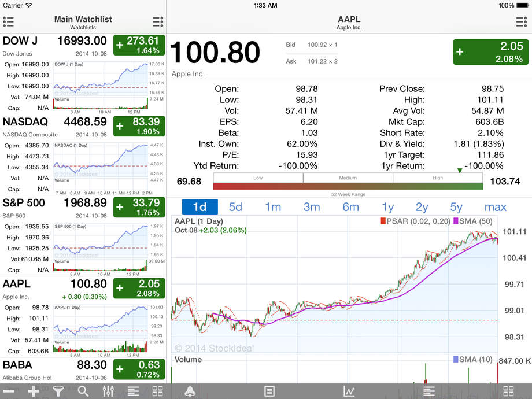Viewport: 532px width, 399px height.
Task: Tap the 1yr Target value 111.86
Action: tap(490, 155)
